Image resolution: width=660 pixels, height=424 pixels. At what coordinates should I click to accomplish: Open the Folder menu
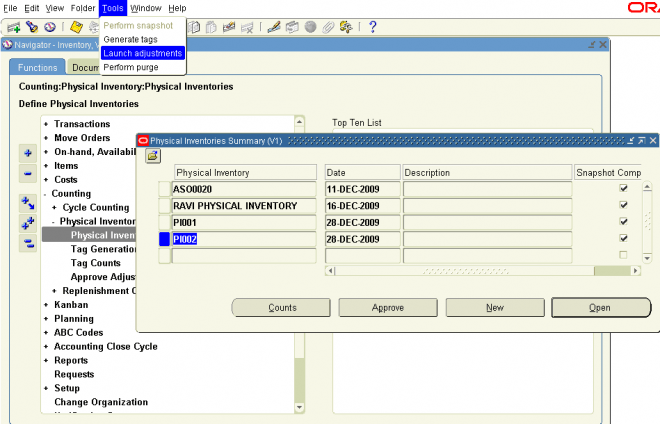pos(83,8)
